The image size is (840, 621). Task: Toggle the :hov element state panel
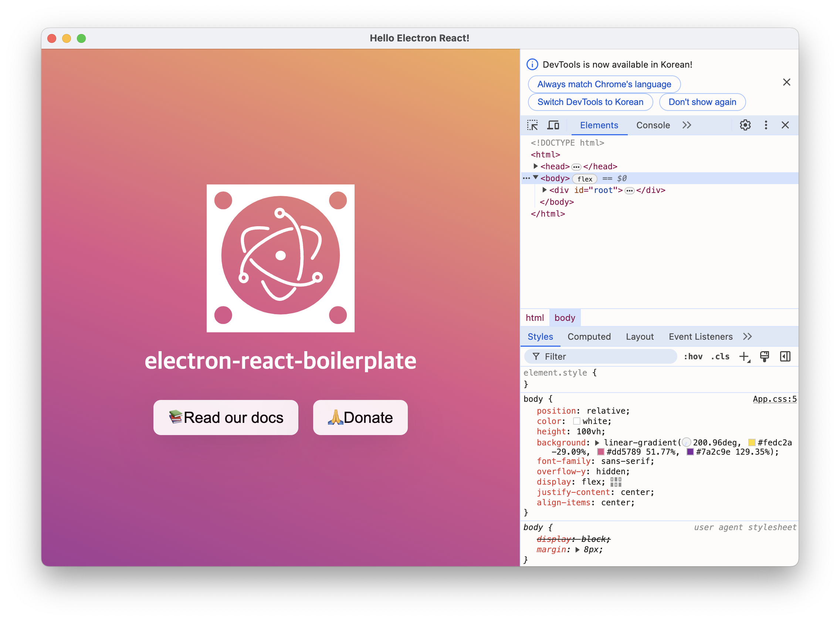coord(692,357)
